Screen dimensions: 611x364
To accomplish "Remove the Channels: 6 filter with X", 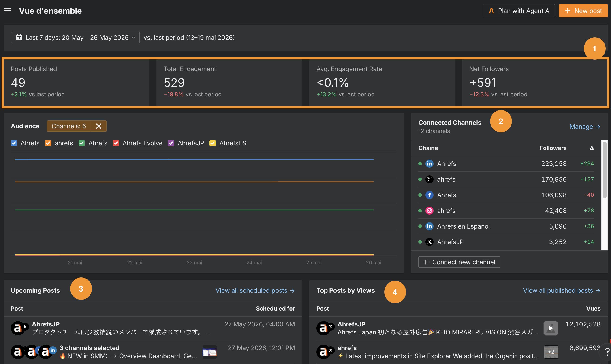I will click(99, 126).
